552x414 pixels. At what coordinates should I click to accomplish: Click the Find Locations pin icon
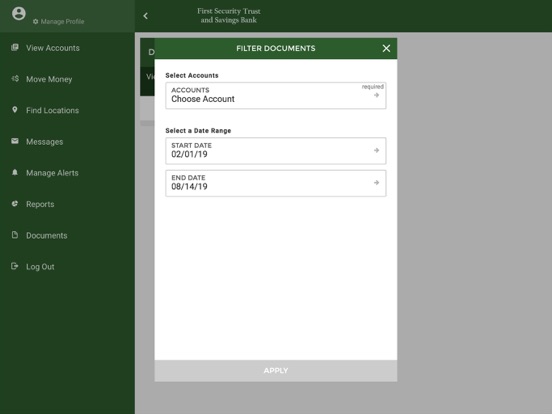(15, 110)
